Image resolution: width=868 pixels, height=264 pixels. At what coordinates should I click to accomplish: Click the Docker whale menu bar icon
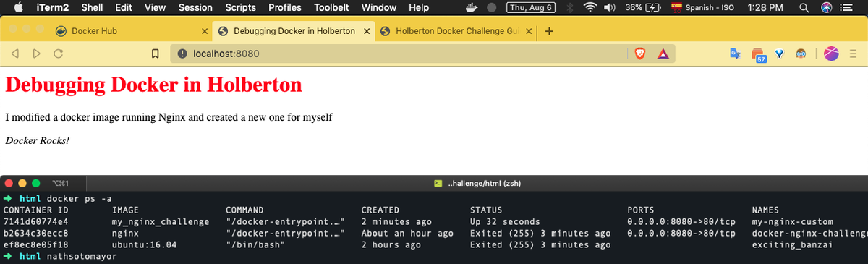click(472, 8)
